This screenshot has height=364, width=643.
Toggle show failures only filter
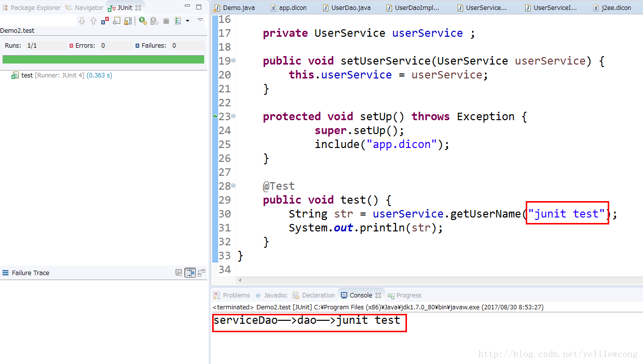pyautogui.click(x=105, y=21)
